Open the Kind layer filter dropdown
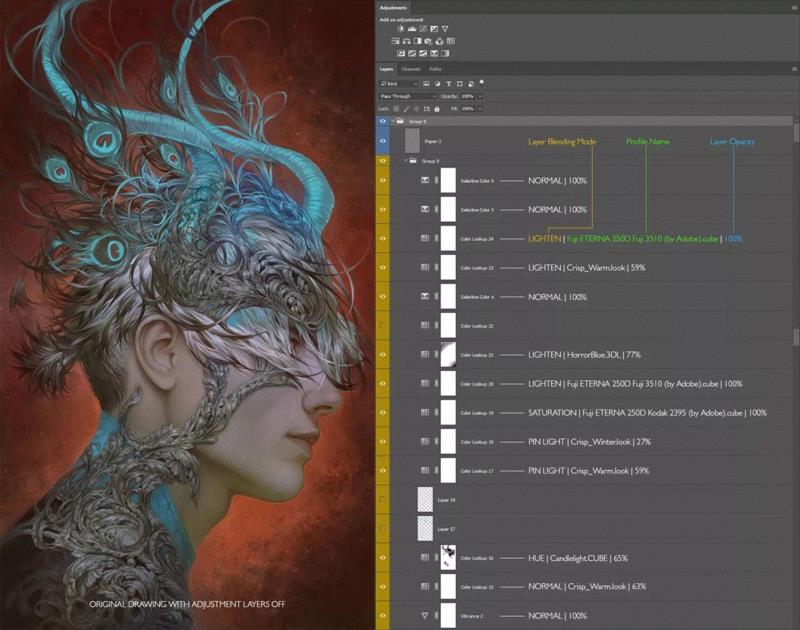 [x=399, y=84]
